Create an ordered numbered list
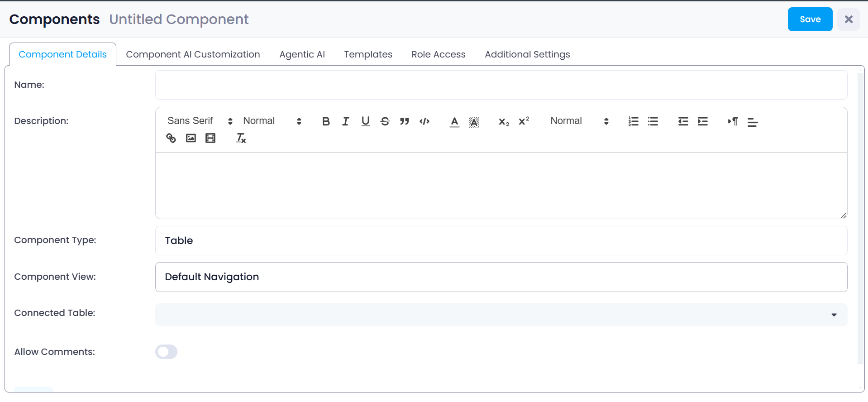 click(633, 121)
